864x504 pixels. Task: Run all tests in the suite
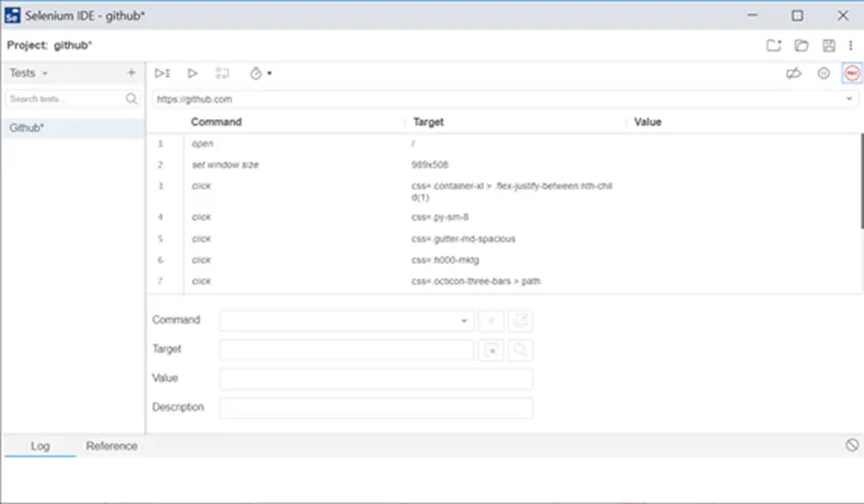pos(162,74)
